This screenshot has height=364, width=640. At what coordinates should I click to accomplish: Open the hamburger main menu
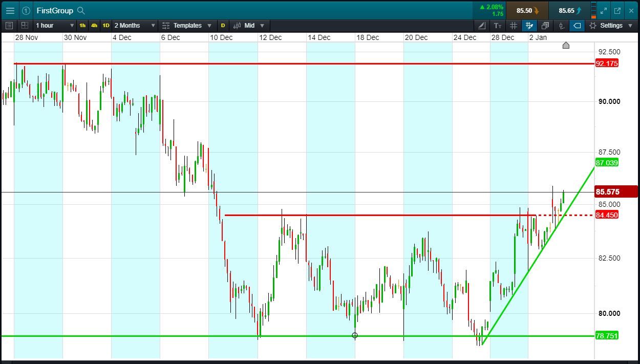click(10, 10)
